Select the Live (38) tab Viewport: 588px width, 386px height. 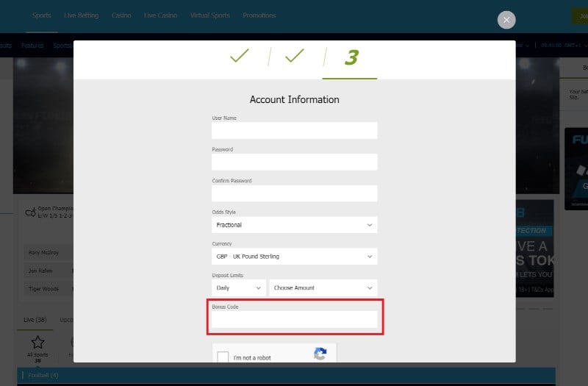pos(35,320)
